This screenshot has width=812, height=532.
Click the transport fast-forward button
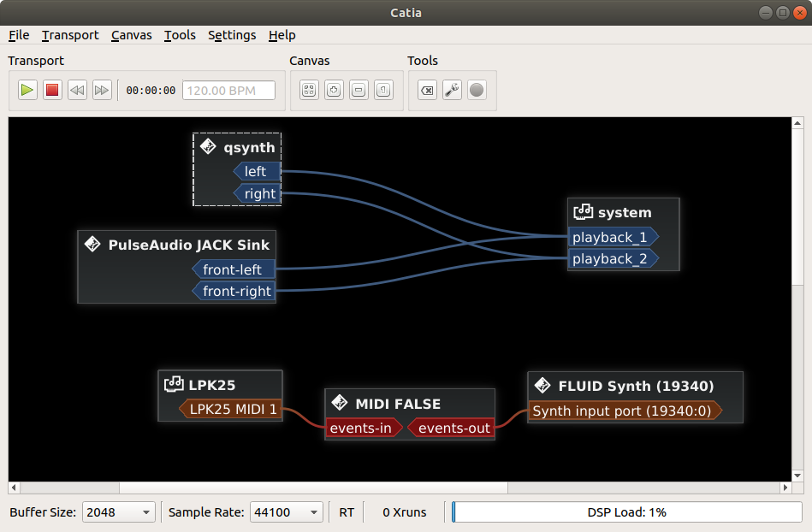click(102, 90)
